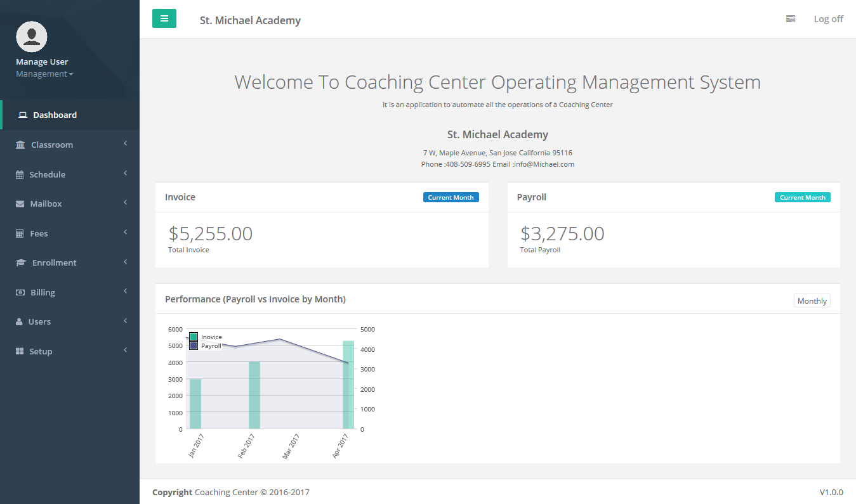The image size is (856, 504).
Task: Toggle sidebar with green hamburger button
Action: coord(164,18)
